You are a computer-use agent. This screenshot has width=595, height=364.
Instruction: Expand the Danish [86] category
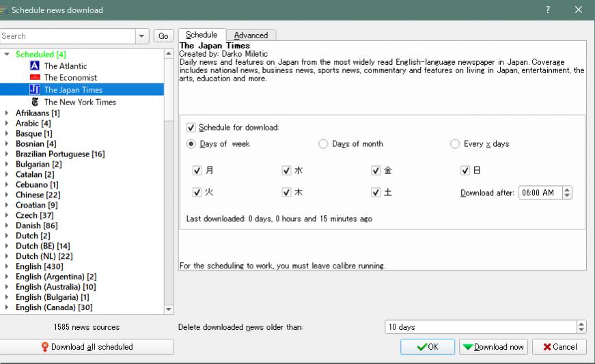(x=7, y=225)
